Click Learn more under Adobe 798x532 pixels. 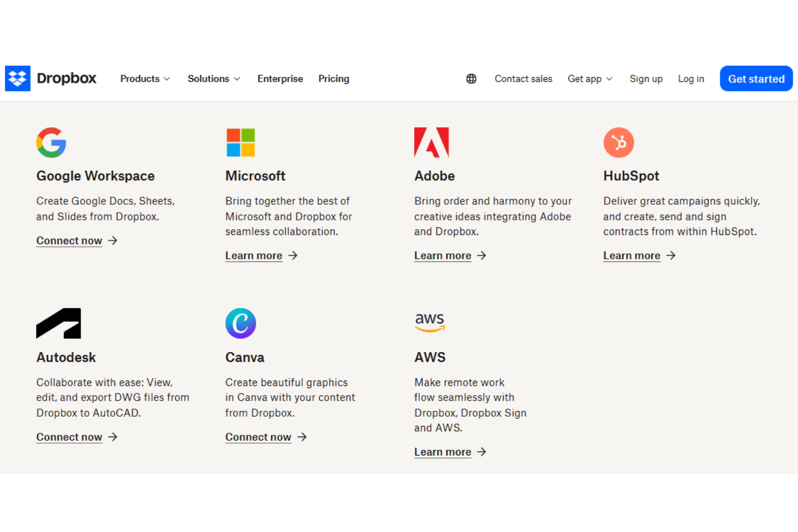coord(443,255)
